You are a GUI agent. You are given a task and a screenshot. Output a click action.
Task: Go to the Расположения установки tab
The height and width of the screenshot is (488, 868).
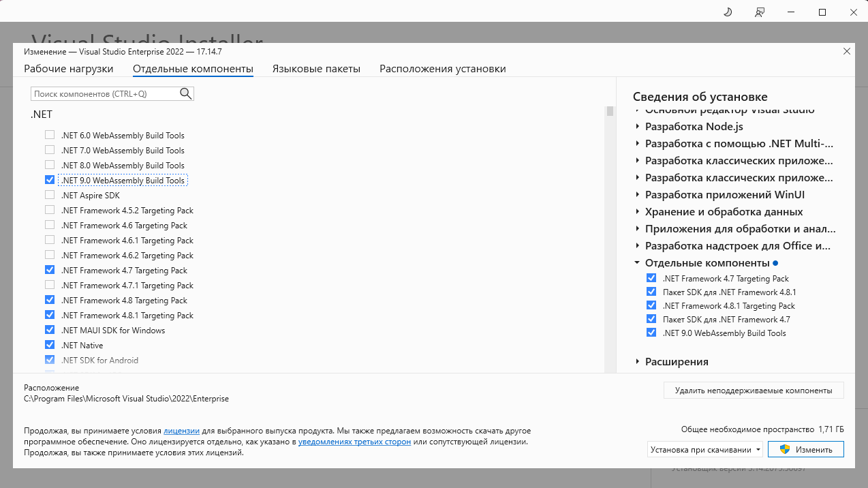(443, 69)
